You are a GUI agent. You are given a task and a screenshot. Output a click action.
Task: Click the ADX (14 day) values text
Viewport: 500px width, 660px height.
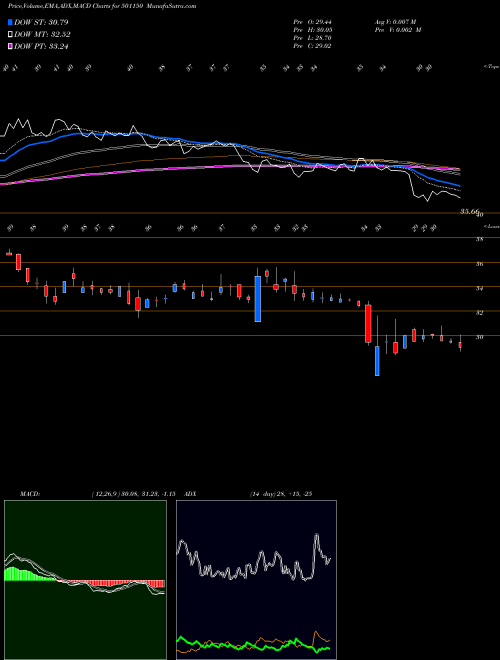(280, 494)
